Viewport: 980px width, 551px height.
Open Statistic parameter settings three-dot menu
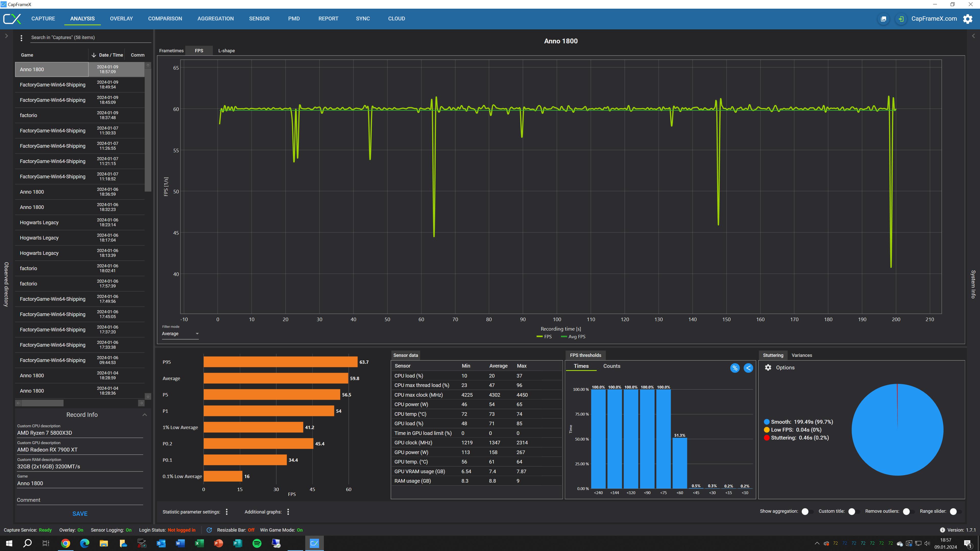click(227, 512)
